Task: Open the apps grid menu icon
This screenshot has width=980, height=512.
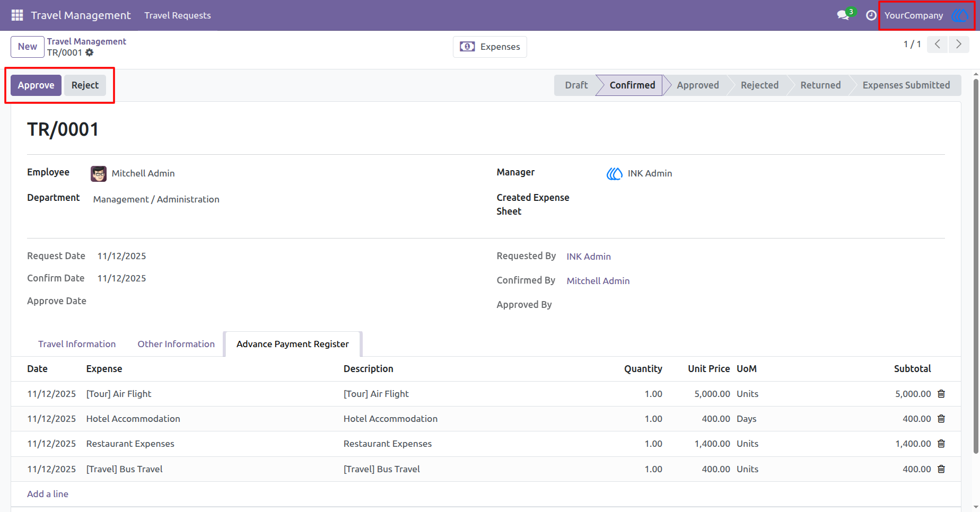Action: [17, 15]
